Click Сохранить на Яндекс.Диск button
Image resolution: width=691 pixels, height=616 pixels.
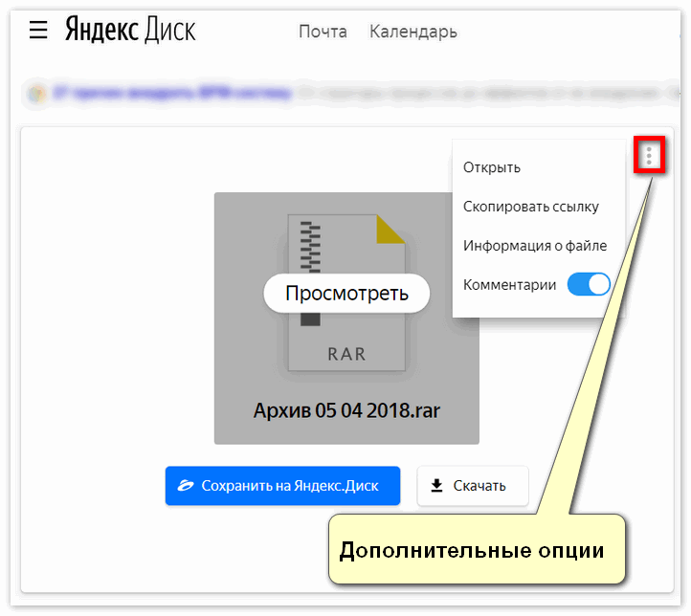[x=282, y=486]
